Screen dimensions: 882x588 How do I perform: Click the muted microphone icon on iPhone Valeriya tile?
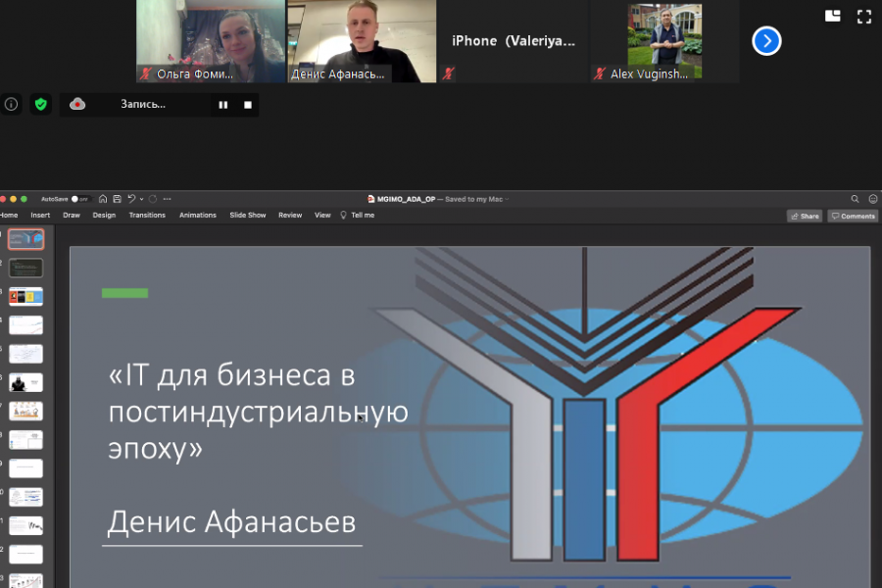[448, 73]
